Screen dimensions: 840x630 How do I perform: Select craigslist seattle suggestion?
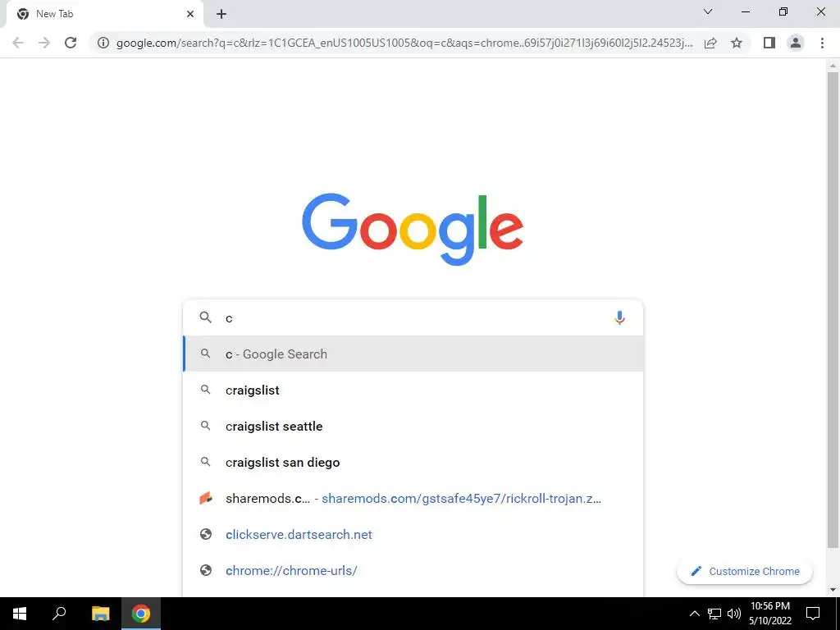413,426
